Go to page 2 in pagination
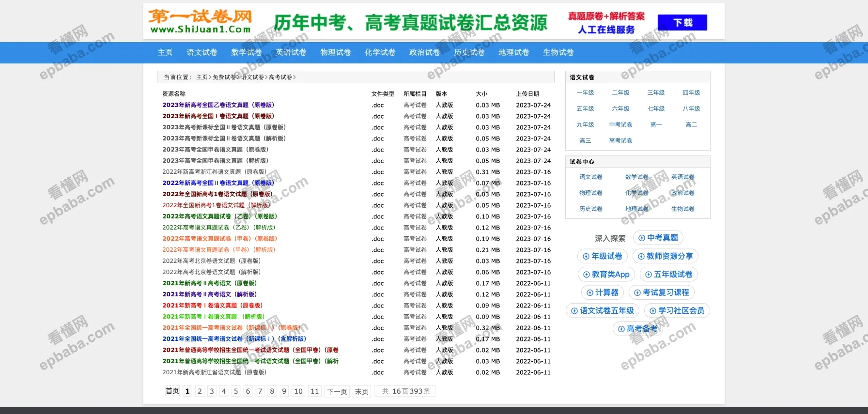This screenshot has width=868, height=414. pyautogui.click(x=200, y=391)
